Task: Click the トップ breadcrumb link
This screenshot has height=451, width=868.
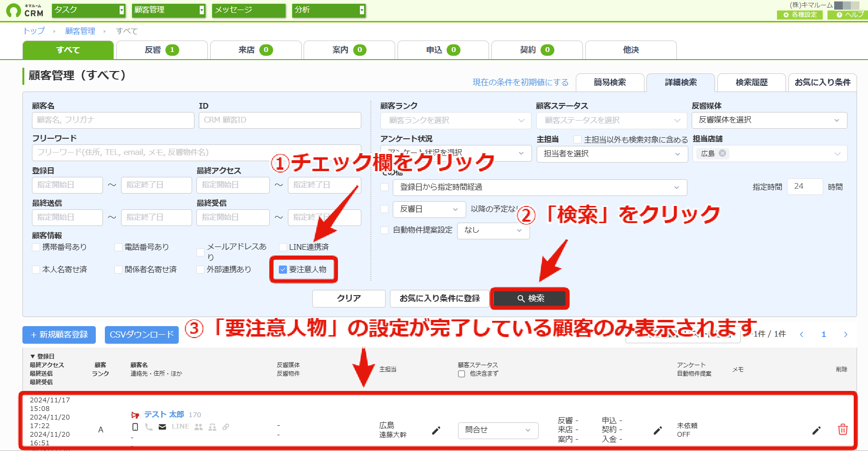Action: [x=34, y=31]
